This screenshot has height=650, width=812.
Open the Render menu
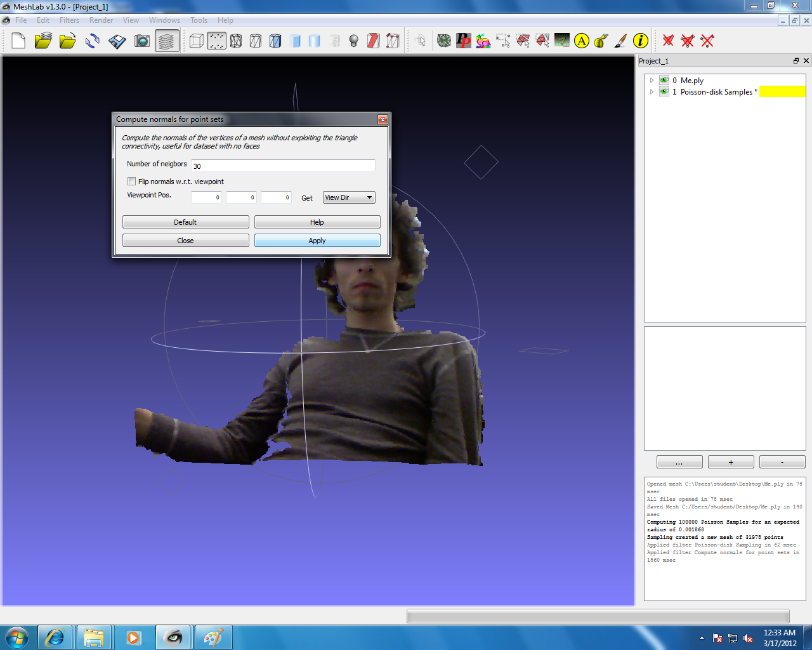click(x=101, y=20)
